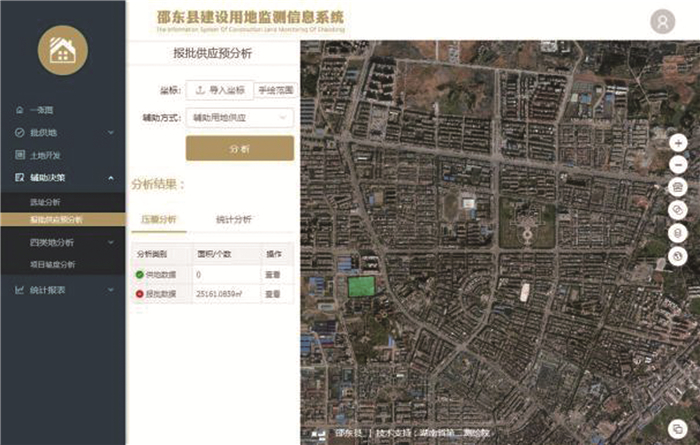Click 查看 for the 报批数据 row

(x=272, y=294)
